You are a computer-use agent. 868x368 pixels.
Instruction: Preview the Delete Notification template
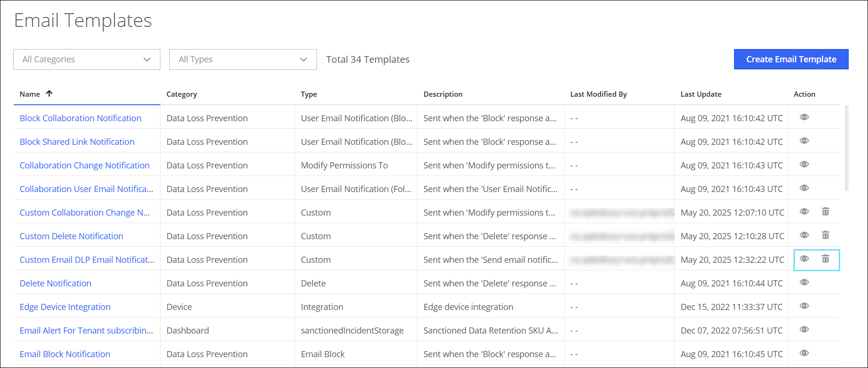(x=804, y=282)
